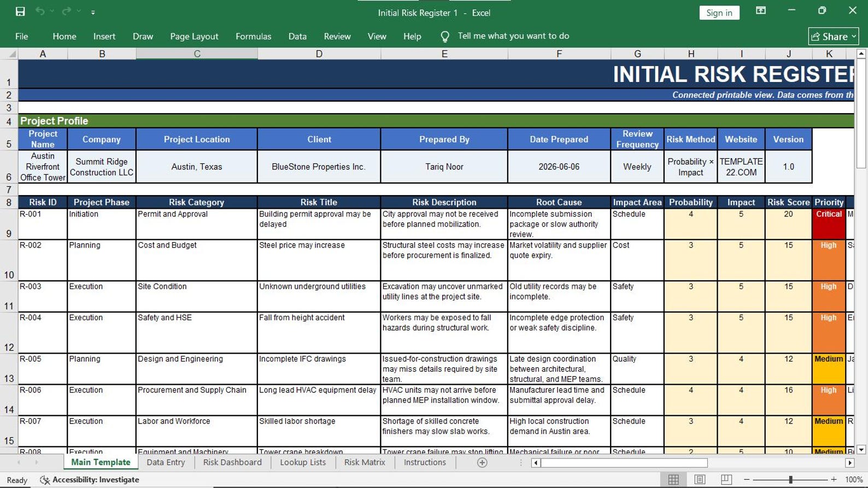Open the Draw ribbon tab

[143, 37]
